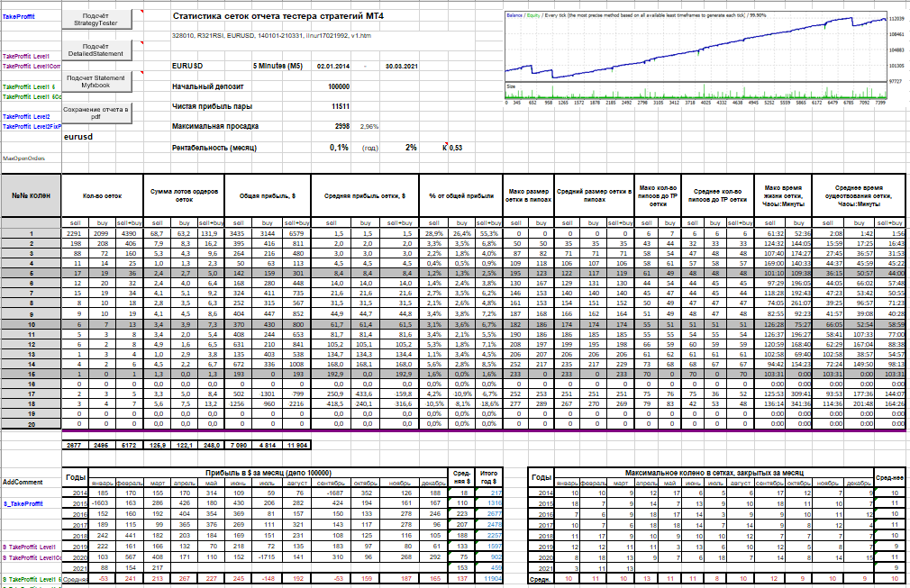Screen dimensions: 910x588
Task: Run the Подсчёт DetailedStatement button
Action: 96,50
